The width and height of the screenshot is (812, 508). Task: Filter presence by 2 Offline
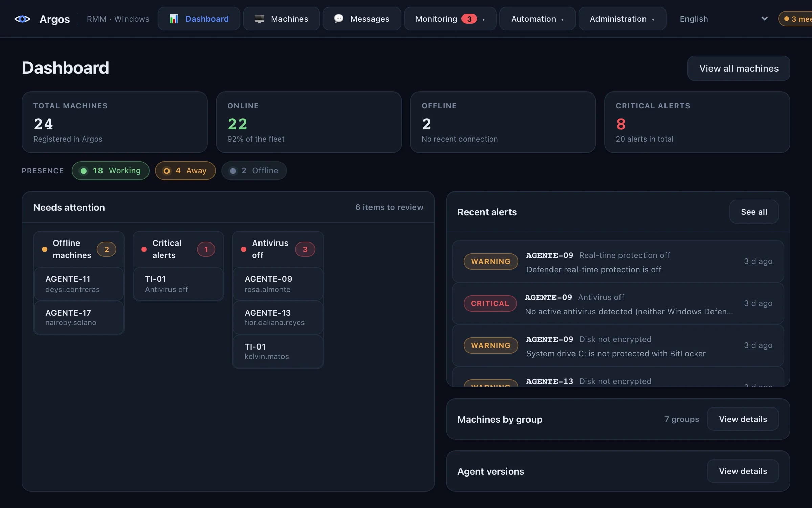[254, 171]
